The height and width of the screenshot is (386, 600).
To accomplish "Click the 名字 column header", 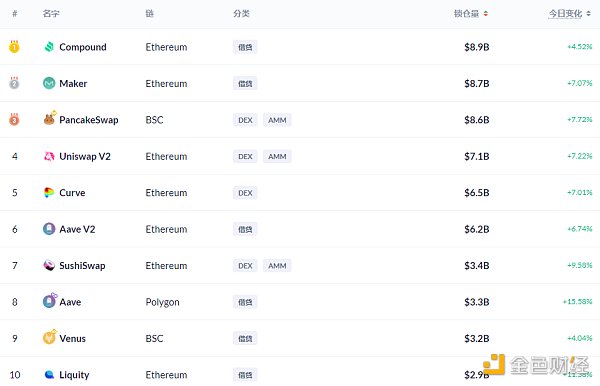I will [51, 14].
